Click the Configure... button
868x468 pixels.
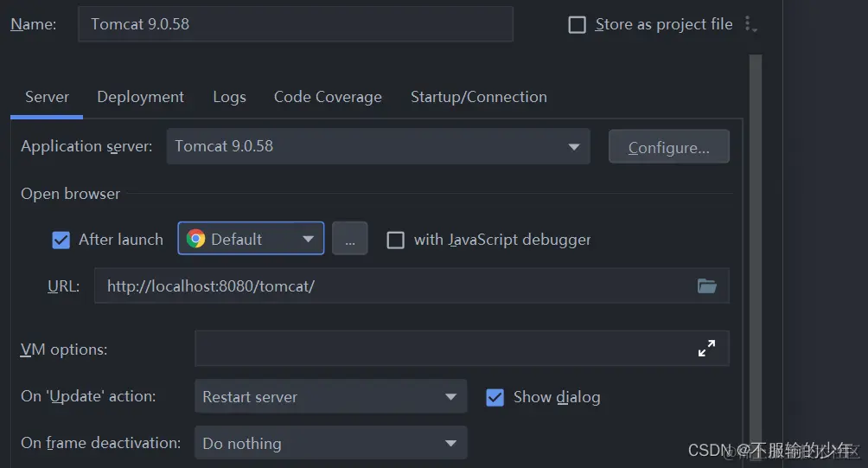[668, 147]
